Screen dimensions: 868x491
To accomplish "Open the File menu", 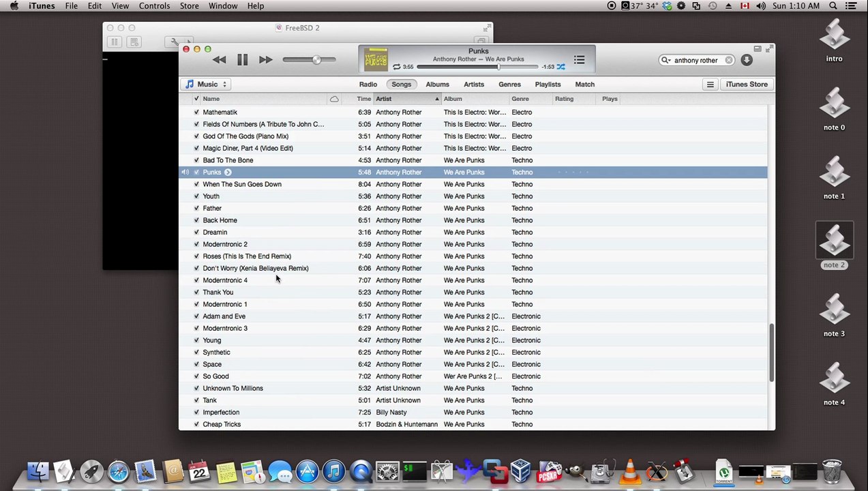I will coord(72,5).
